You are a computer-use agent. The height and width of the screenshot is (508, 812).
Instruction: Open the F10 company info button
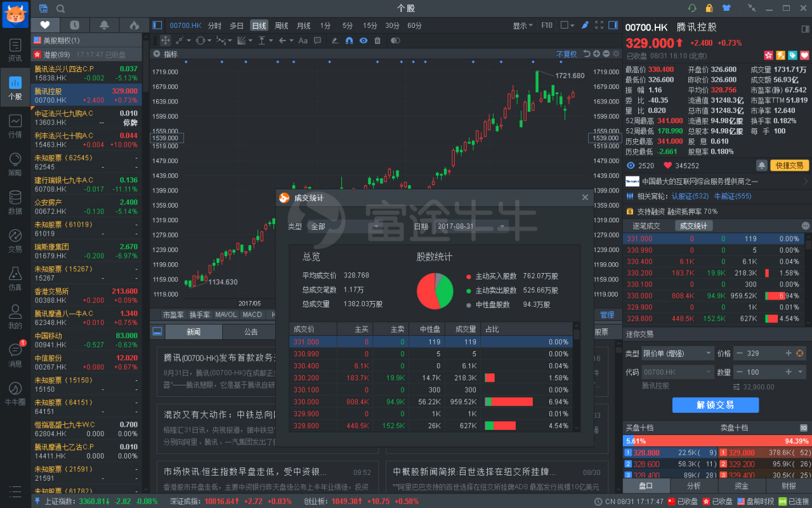click(547, 25)
